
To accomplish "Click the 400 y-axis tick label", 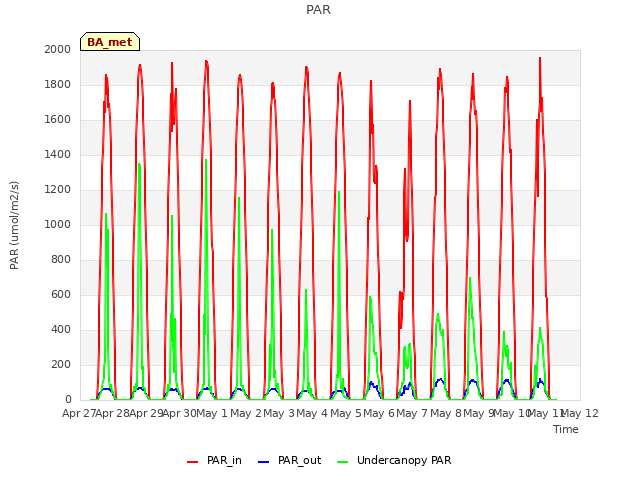I will click(61, 329).
